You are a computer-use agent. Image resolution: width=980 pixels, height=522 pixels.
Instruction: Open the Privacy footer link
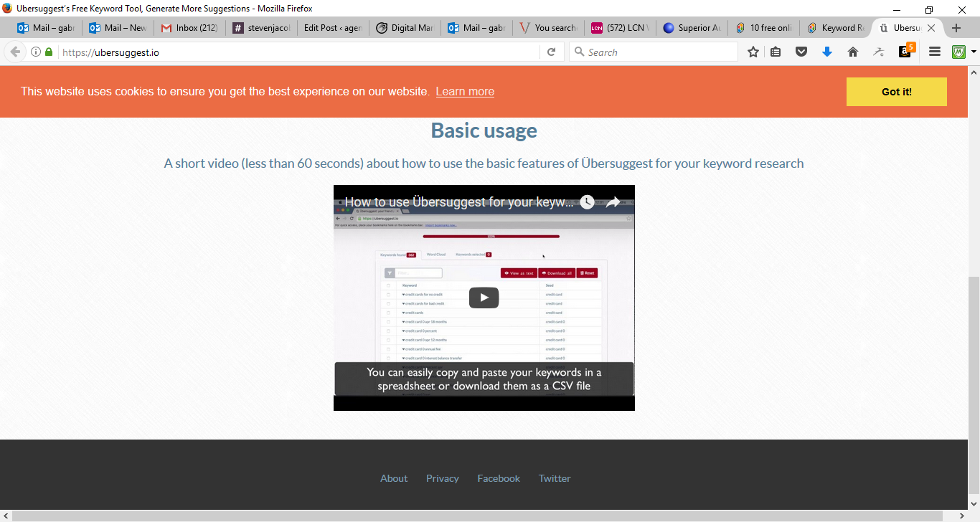click(x=442, y=478)
